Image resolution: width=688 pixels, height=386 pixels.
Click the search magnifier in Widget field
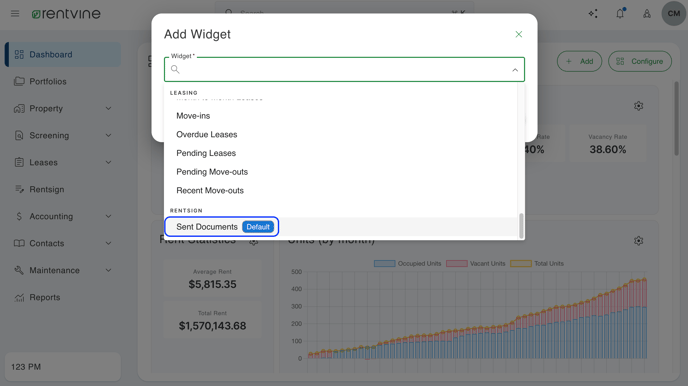(x=175, y=69)
